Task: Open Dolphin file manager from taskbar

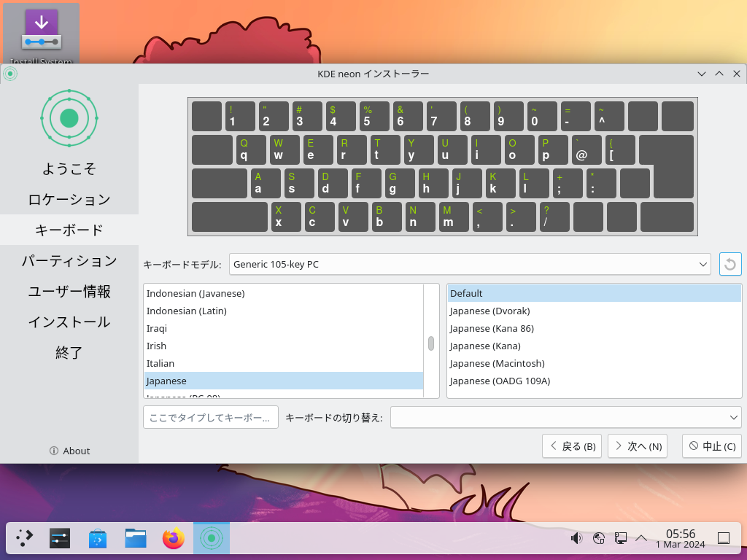Action: (136, 538)
